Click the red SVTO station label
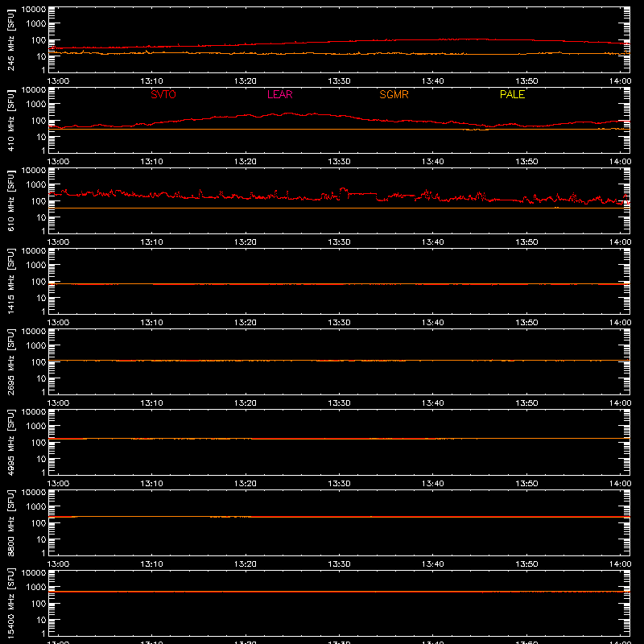This screenshot has width=644, height=644. [163, 94]
